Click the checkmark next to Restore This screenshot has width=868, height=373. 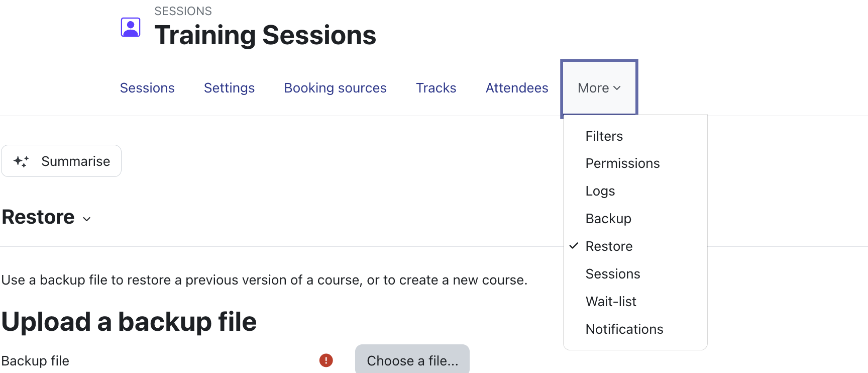point(574,246)
